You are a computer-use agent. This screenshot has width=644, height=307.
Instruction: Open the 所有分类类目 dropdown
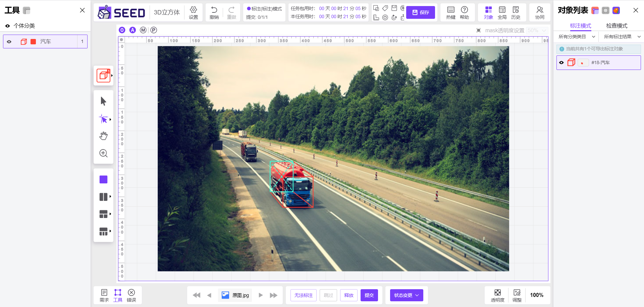point(577,37)
